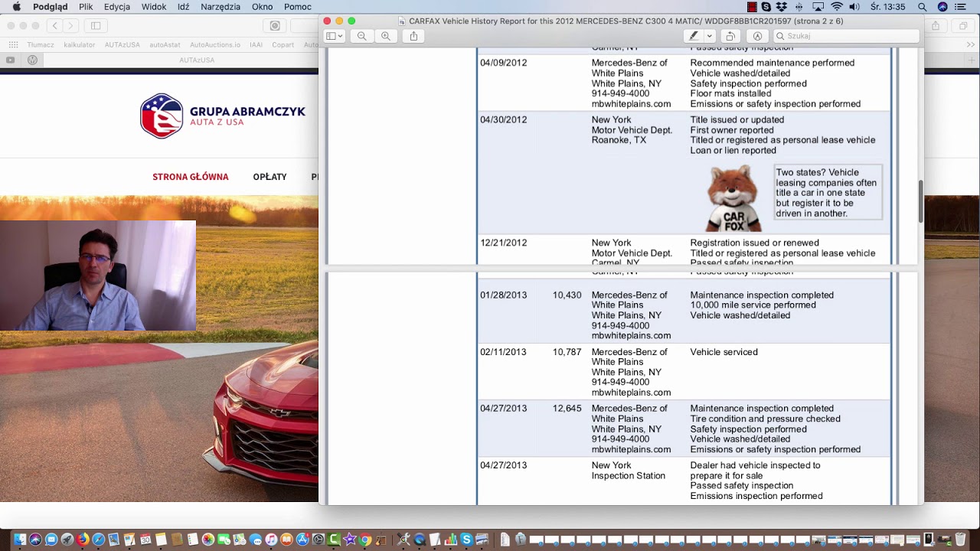Open iTunes from the Dock
980x551 pixels.
coord(271,540)
